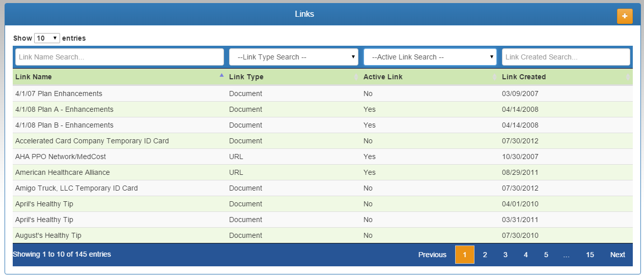644x278 pixels.
Task: Select the August's Healthy Tip row
Action: (323, 235)
